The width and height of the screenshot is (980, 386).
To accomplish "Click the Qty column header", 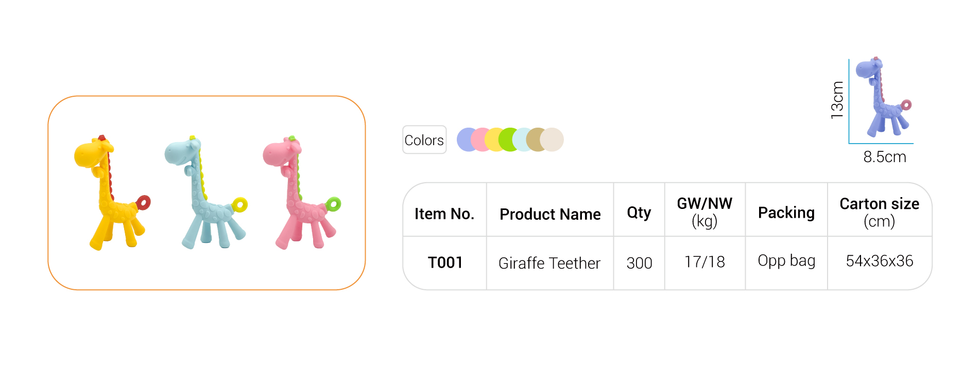I will pos(639,213).
